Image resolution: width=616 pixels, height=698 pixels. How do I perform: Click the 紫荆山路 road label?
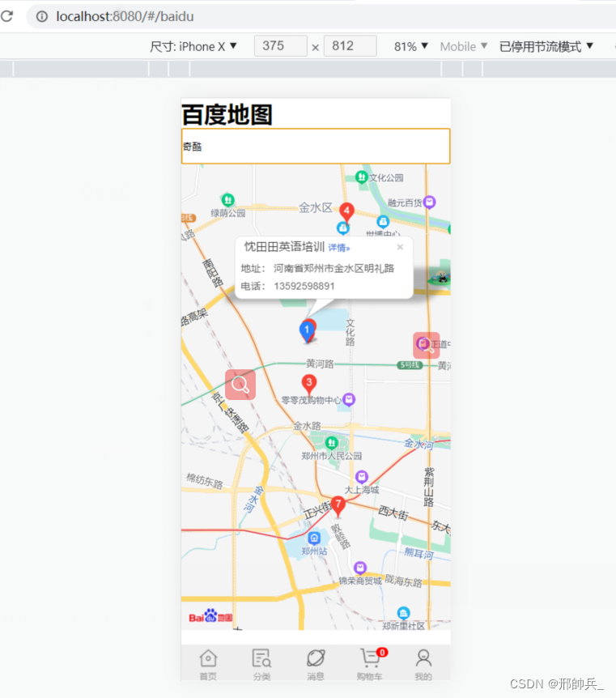point(429,487)
